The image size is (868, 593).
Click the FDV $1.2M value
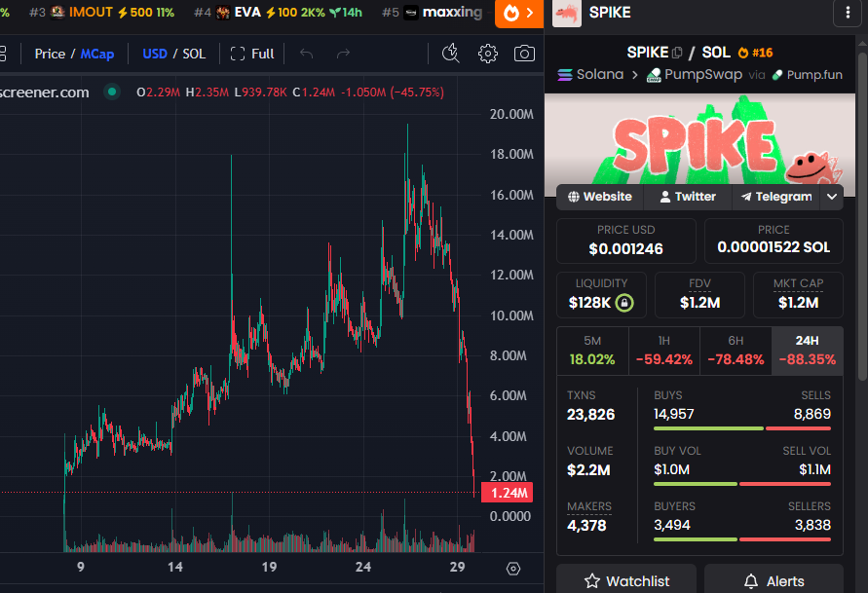pos(699,303)
